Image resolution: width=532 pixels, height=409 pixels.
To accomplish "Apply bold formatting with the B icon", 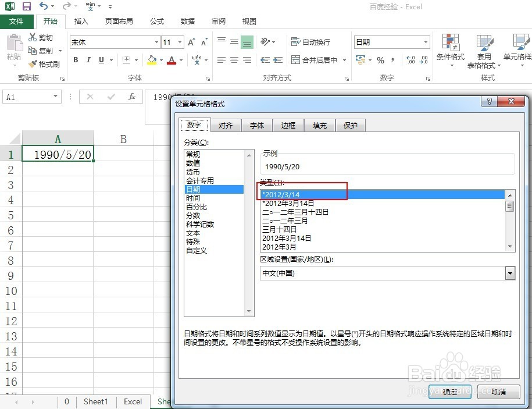I will (x=75, y=60).
